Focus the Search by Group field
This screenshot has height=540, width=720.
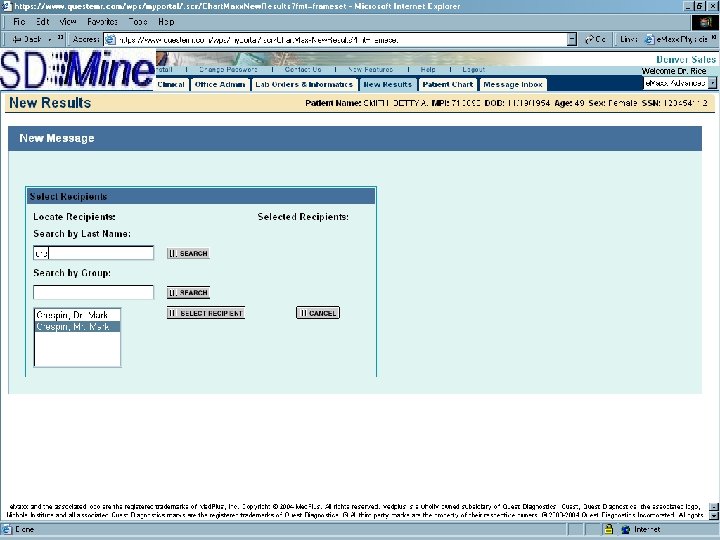pyautogui.click(x=94, y=292)
